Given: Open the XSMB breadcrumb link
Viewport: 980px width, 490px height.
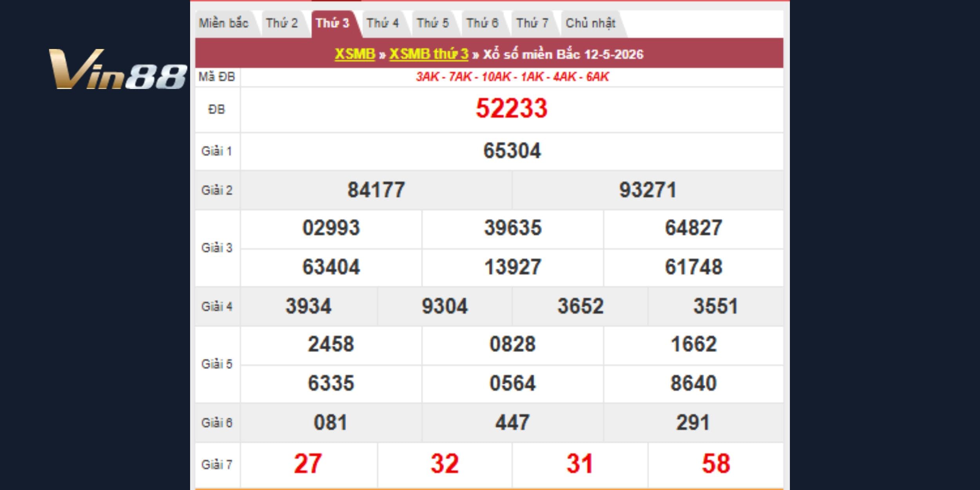Looking at the screenshot, I should click(x=355, y=54).
